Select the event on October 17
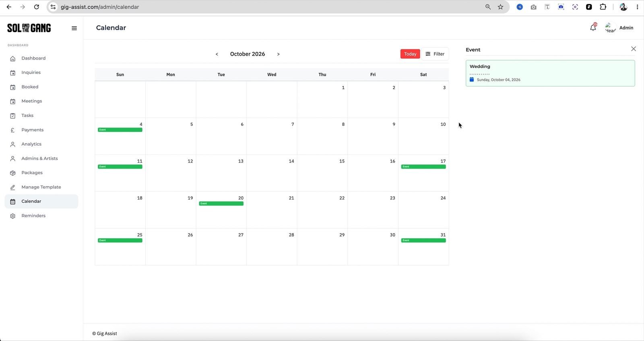 [423, 166]
